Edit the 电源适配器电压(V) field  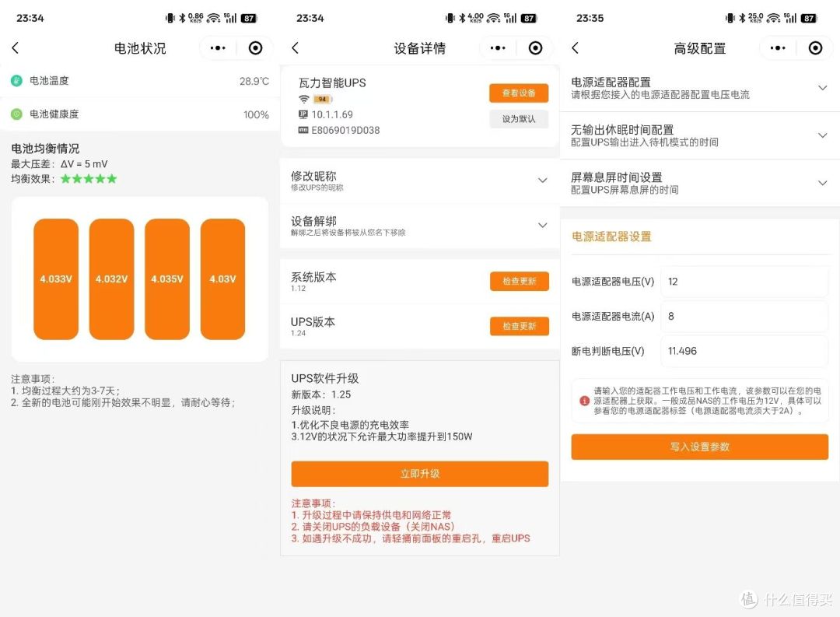point(744,282)
